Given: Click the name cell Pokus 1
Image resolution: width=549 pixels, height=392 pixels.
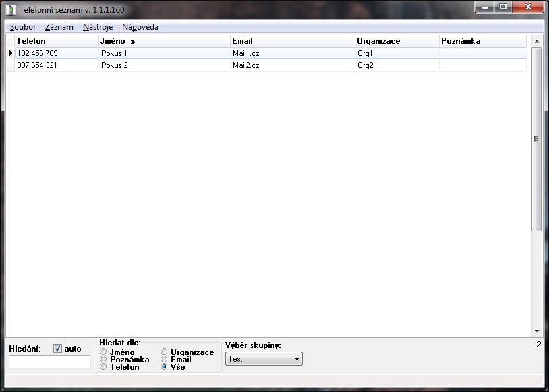Looking at the screenshot, I should [x=164, y=53].
